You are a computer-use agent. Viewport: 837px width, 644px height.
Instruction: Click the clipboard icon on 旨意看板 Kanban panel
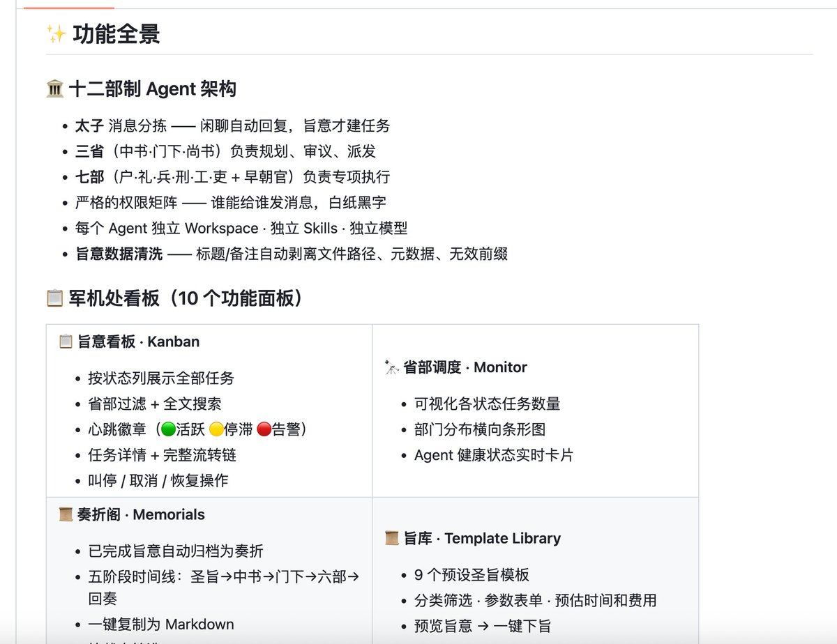(64, 342)
